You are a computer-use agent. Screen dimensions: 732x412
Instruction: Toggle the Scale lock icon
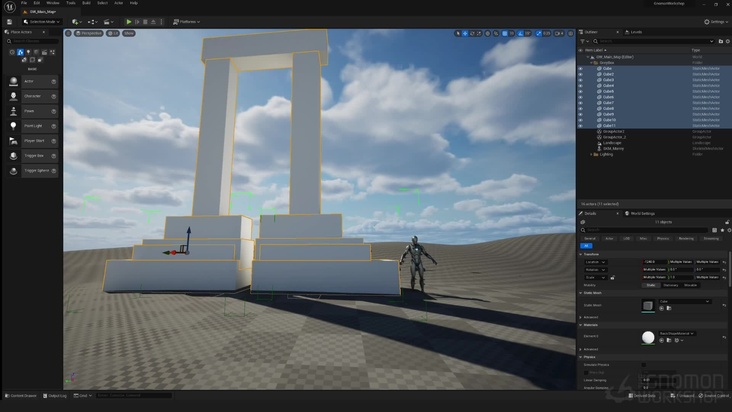coord(612,278)
